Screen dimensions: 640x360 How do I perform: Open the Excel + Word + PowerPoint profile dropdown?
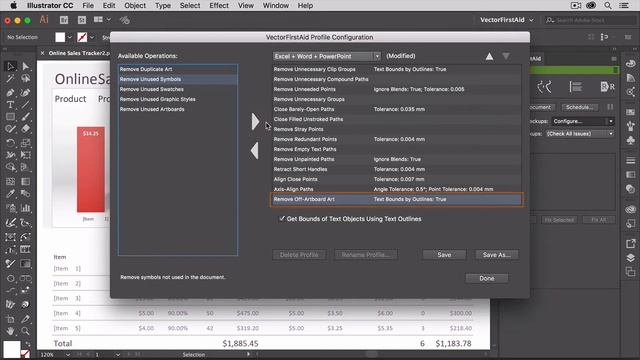tap(327, 56)
